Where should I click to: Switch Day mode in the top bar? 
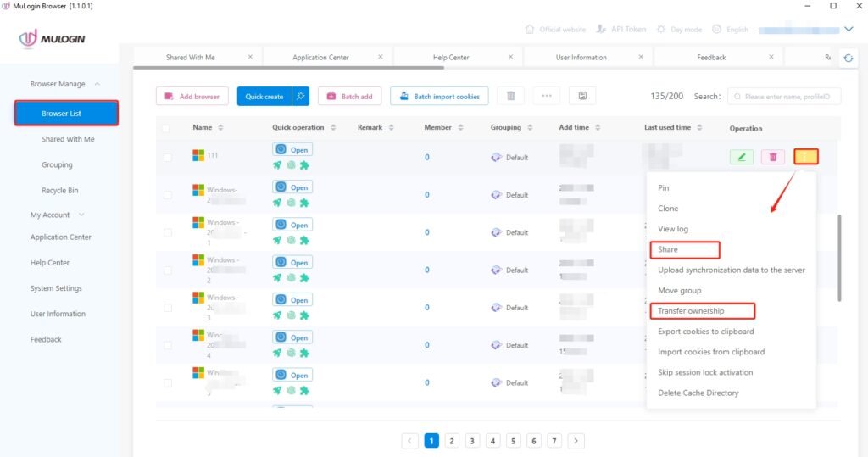678,29
